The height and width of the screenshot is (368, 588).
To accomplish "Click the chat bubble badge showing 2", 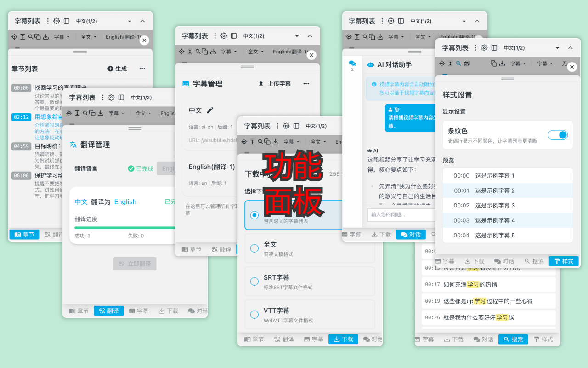I will (352, 64).
